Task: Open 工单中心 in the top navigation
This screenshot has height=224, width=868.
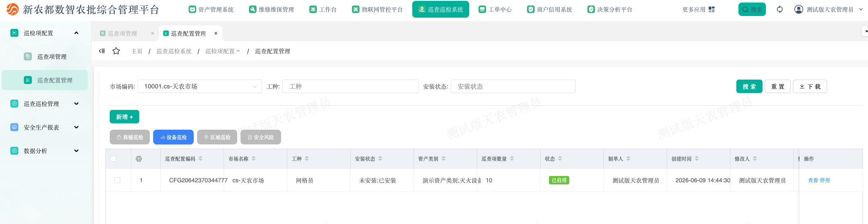Action: [x=495, y=9]
